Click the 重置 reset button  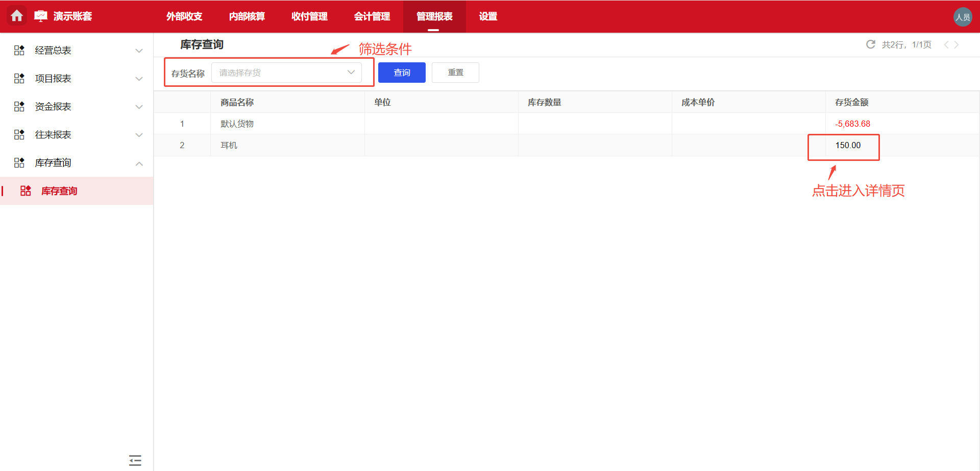tap(455, 72)
